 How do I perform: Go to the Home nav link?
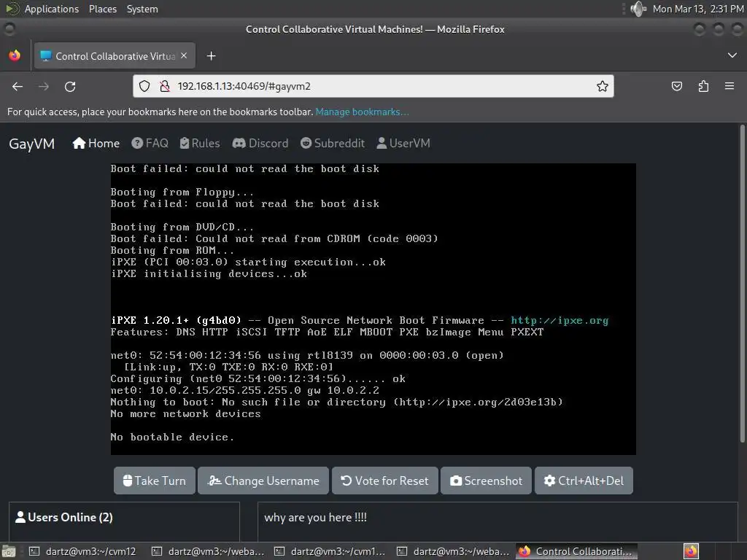pyautogui.click(x=96, y=144)
